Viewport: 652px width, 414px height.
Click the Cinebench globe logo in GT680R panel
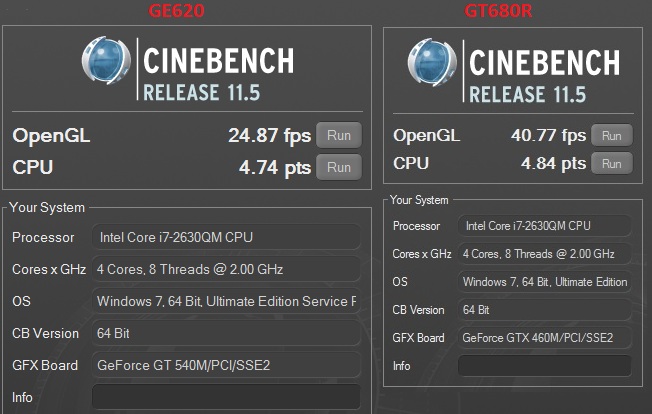click(x=432, y=63)
